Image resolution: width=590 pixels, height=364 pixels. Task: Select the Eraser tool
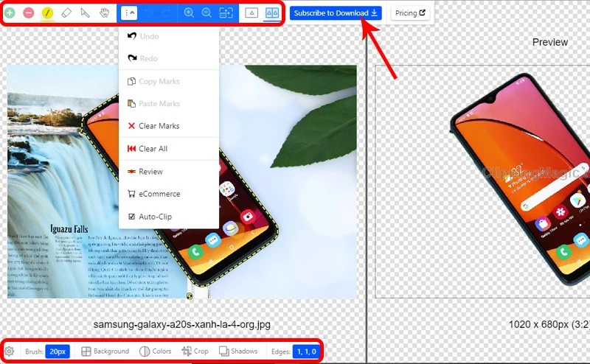pos(66,13)
